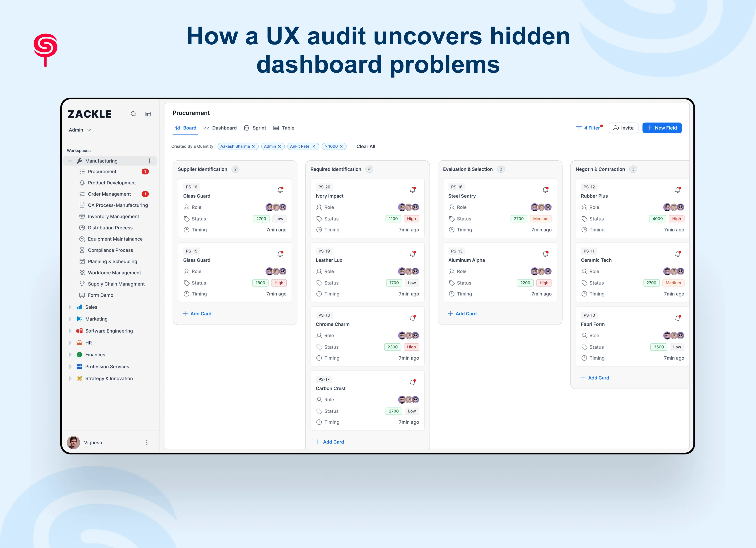Viewport: 756px width, 548px height.
Task: Expand the Finances workspace
Action: pyautogui.click(x=70, y=355)
